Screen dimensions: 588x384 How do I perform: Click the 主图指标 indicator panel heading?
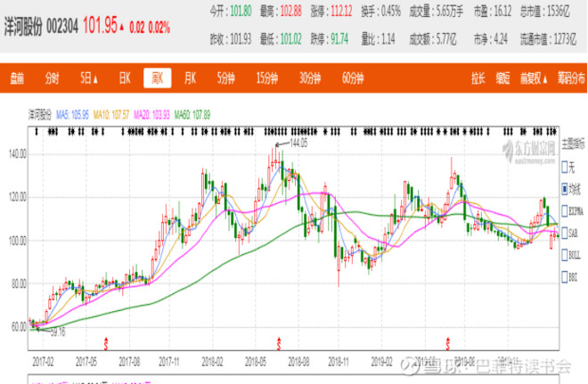pos(573,144)
